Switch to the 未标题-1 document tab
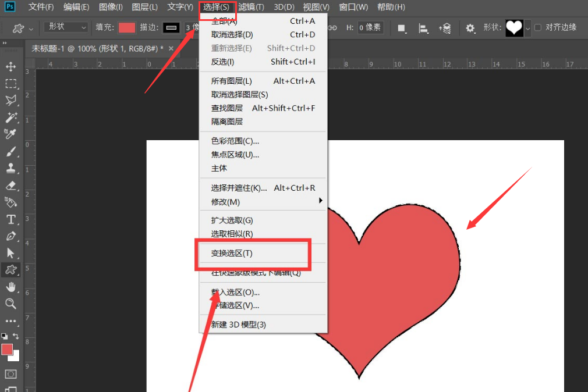The height and width of the screenshot is (392, 588). tap(97, 49)
